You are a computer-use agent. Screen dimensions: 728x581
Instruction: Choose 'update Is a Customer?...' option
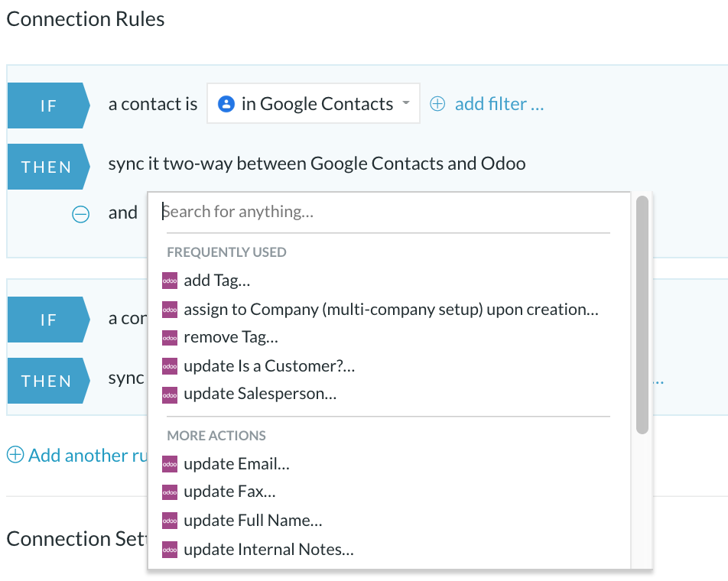coord(269,365)
